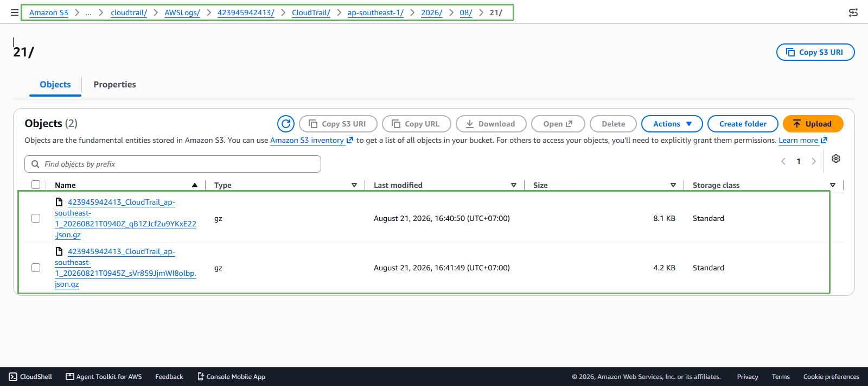Open the T0945Z_sVr859JjmWI8olbp json.gz object
This screenshot has width=868, height=386.
point(126,268)
